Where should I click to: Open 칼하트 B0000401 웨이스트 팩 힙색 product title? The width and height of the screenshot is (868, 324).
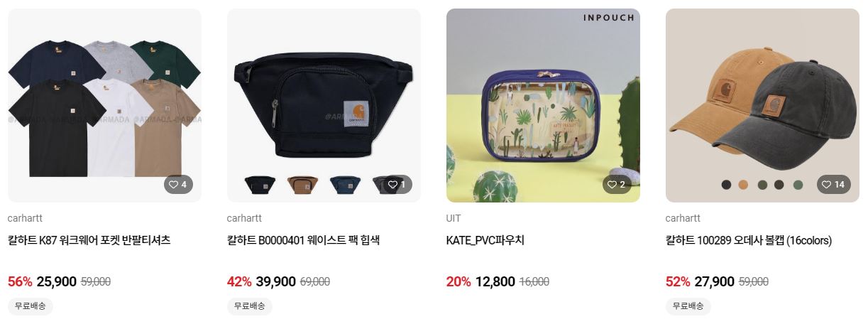[x=304, y=240]
